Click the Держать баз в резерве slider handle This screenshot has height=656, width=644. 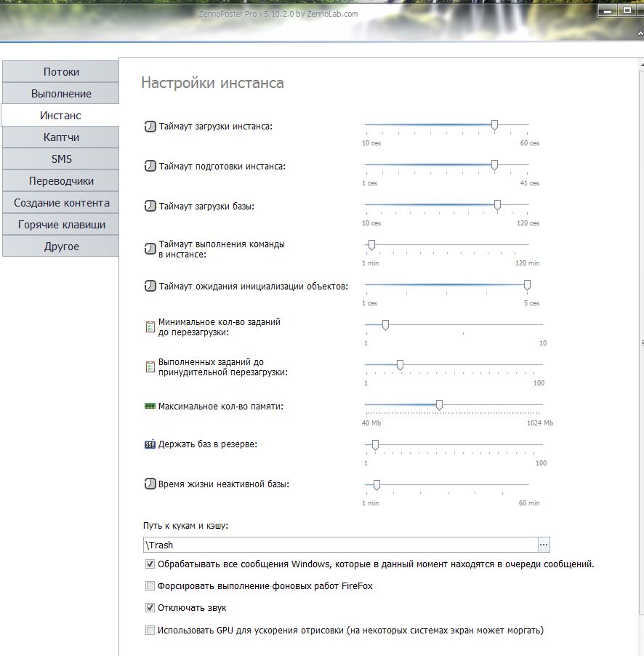point(375,444)
